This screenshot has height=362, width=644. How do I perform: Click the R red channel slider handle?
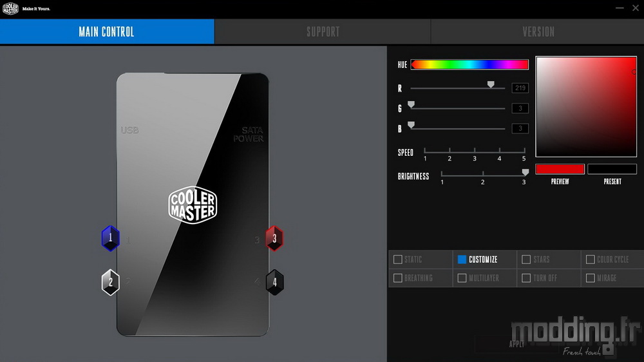[491, 84]
